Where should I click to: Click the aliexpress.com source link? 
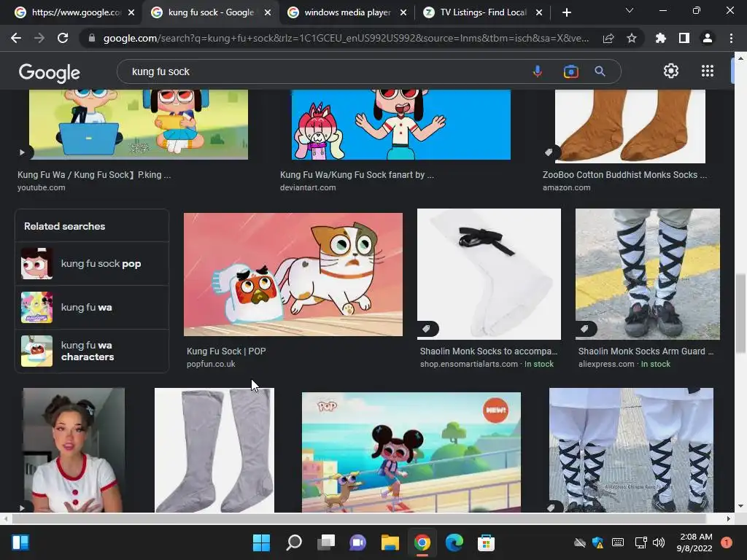[606, 364]
